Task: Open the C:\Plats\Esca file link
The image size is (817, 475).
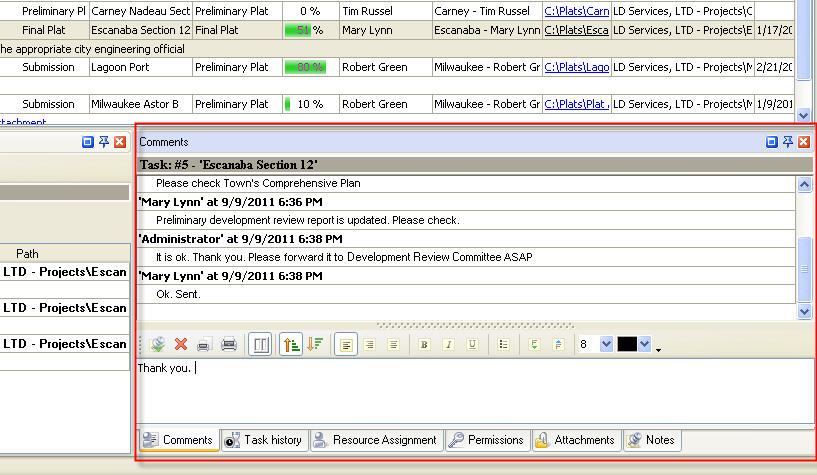Action: [576, 30]
